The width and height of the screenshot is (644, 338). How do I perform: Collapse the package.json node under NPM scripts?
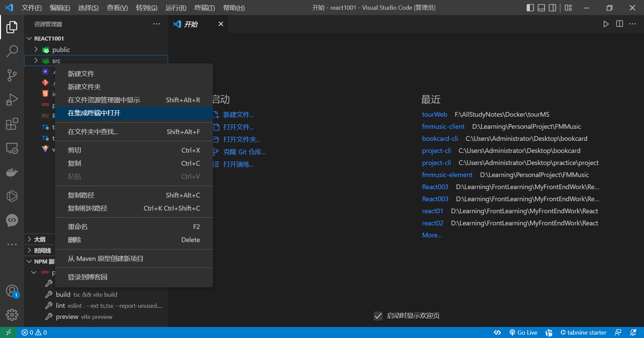(x=34, y=272)
